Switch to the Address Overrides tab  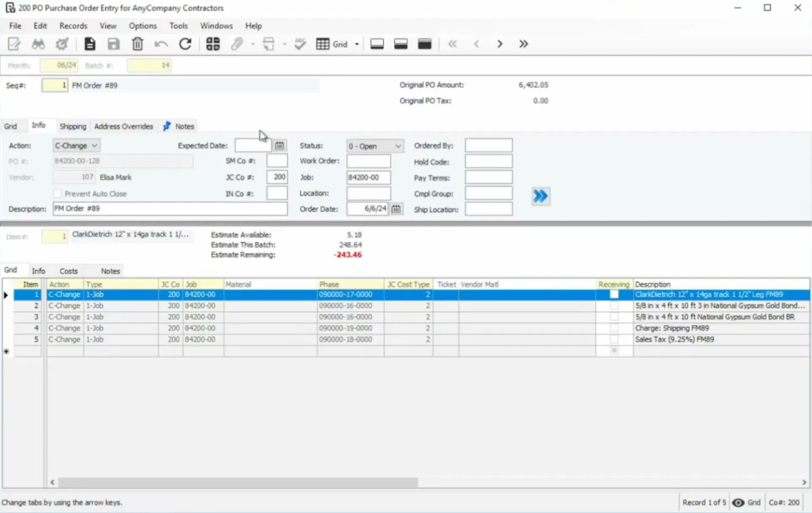pyautogui.click(x=123, y=126)
